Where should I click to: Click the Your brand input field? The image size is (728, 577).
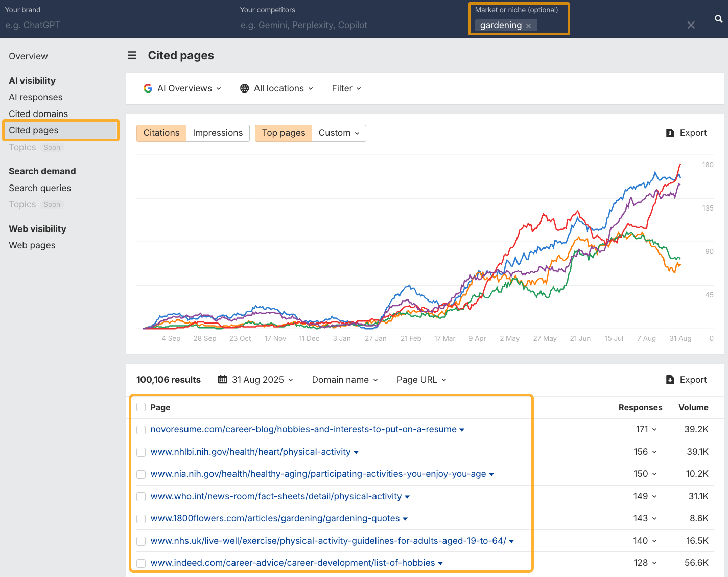77,25
